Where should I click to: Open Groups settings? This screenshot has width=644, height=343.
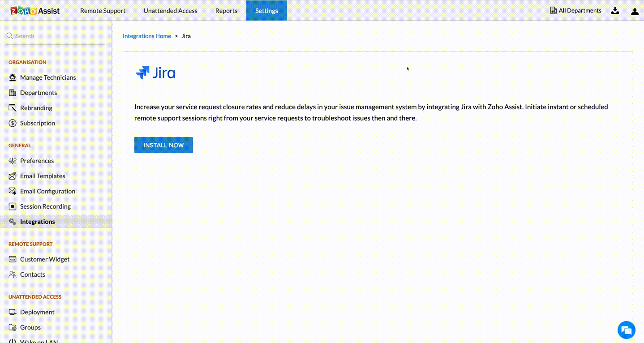click(x=30, y=327)
